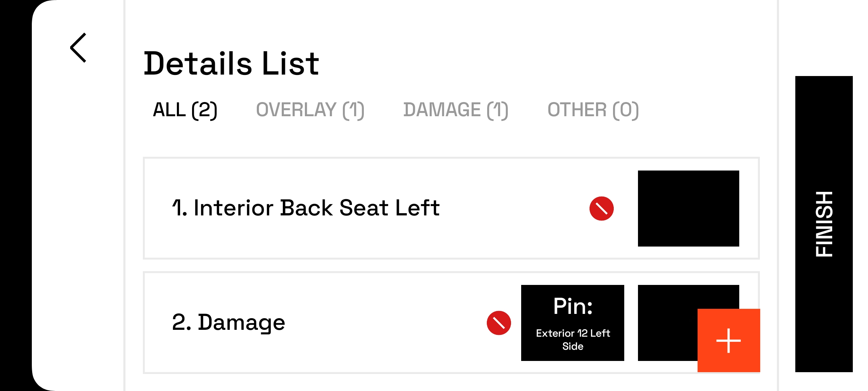868x391 pixels.
Task: Tap the 'Exterior 12 Left Side' text
Action: point(573,339)
